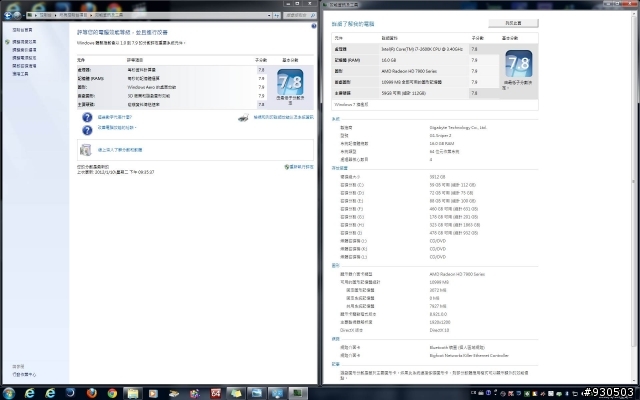Refresh the Control Panel address bar
640x400 pixels.
(277, 15)
